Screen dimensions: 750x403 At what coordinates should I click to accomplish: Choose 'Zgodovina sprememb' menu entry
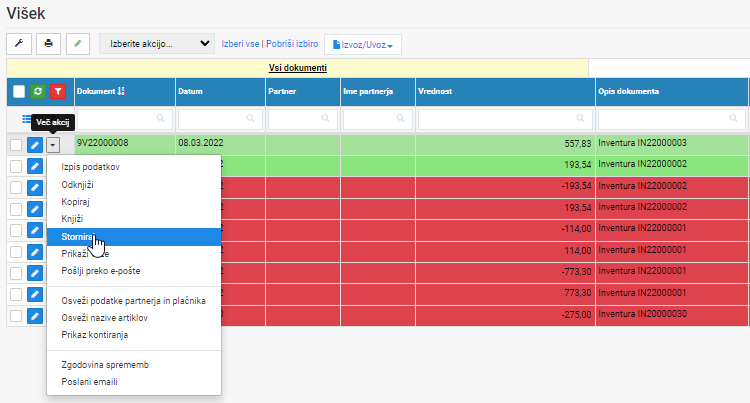point(105,365)
